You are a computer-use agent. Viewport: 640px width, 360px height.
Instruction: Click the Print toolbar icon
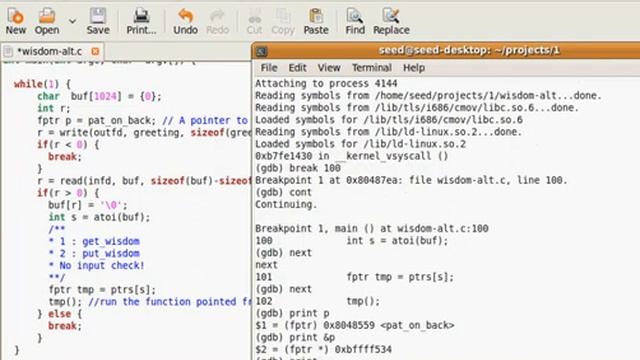pos(141,21)
